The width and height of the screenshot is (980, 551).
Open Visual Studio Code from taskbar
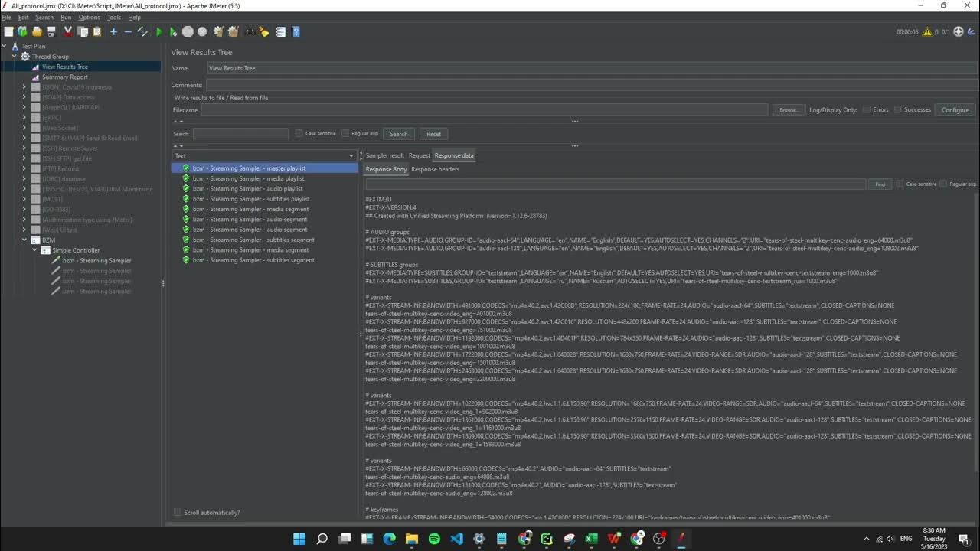pos(456,539)
